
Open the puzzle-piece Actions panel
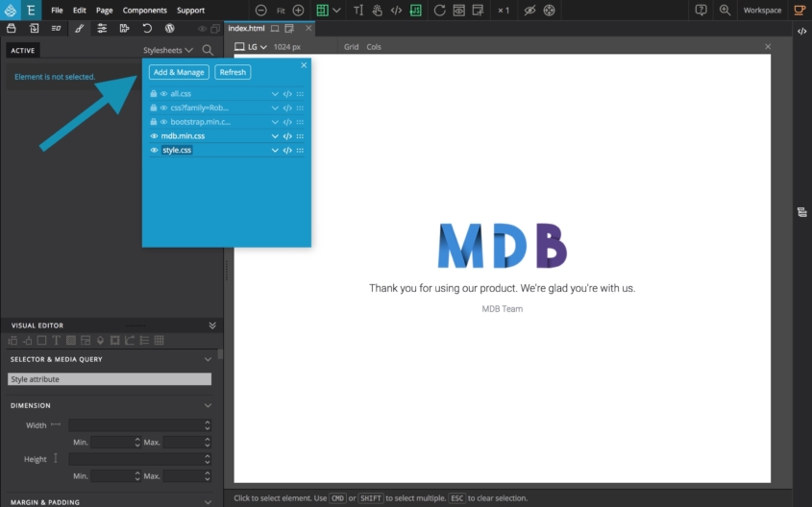click(x=124, y=29)
